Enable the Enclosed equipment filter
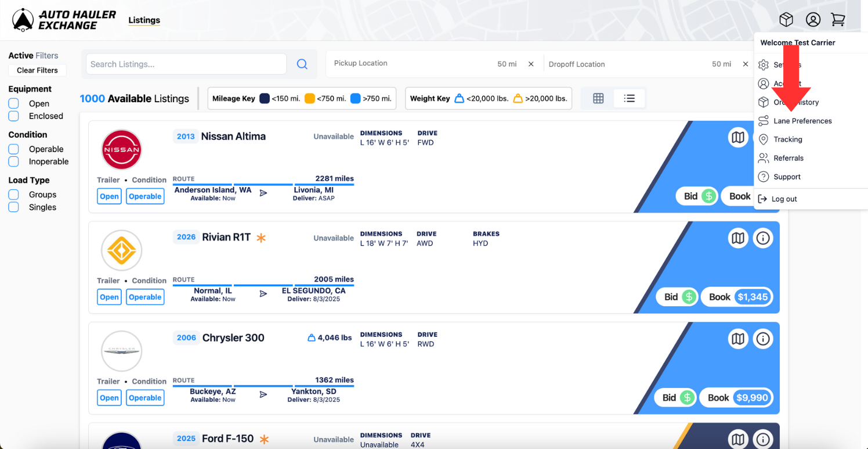The image size is (868, 449). (x=13, y=116)
